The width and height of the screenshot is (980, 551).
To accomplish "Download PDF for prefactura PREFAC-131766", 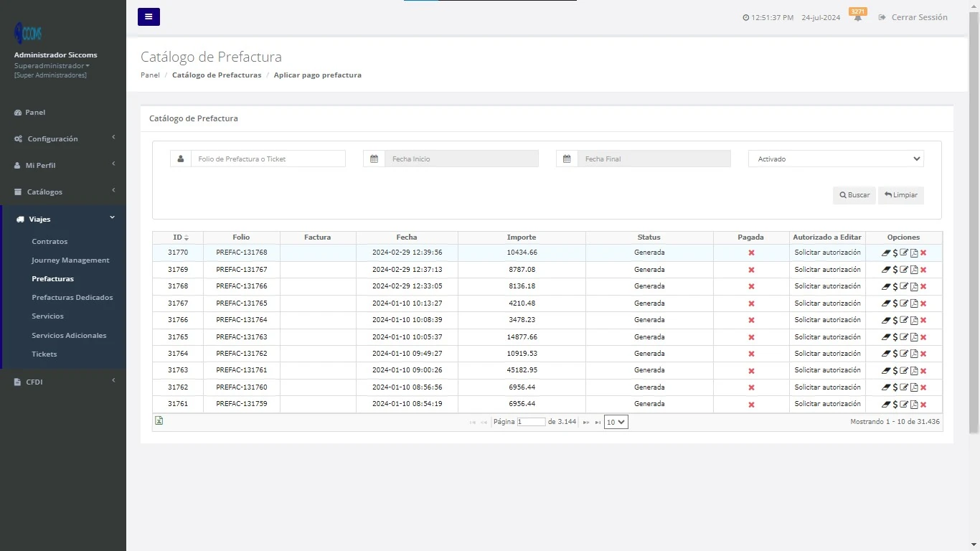I will coord(914,286).
